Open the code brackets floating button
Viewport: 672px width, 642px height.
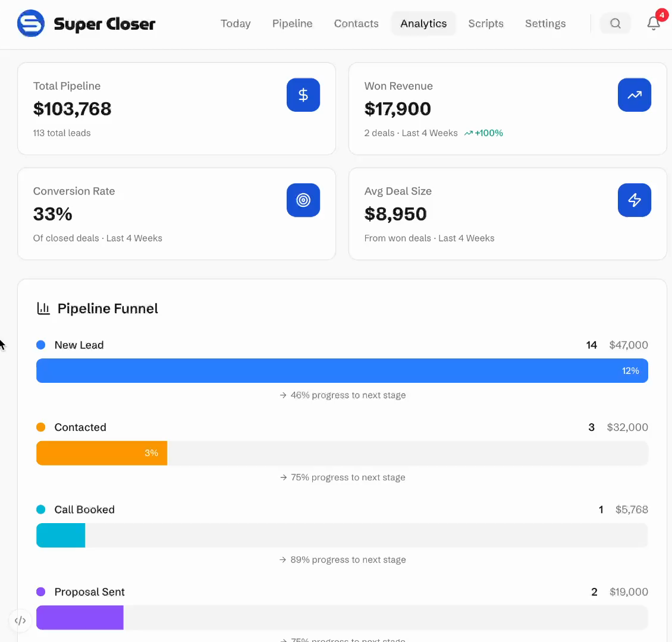tap(20, 621)
